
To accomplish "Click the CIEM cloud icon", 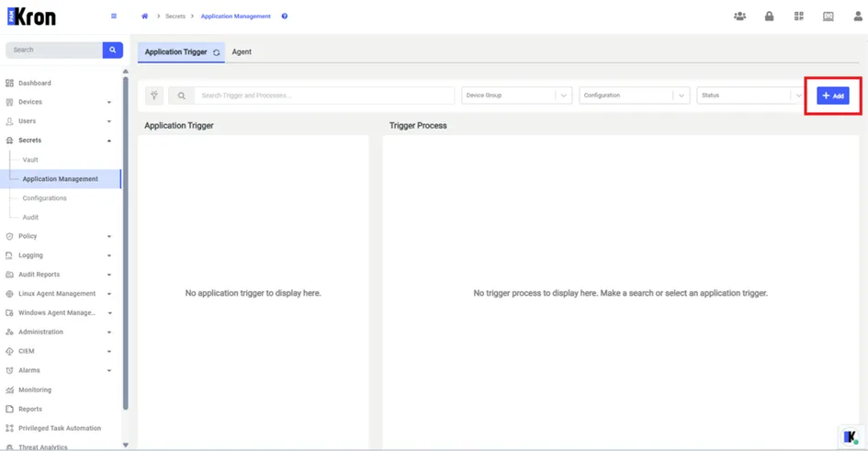I will [9, 352].
